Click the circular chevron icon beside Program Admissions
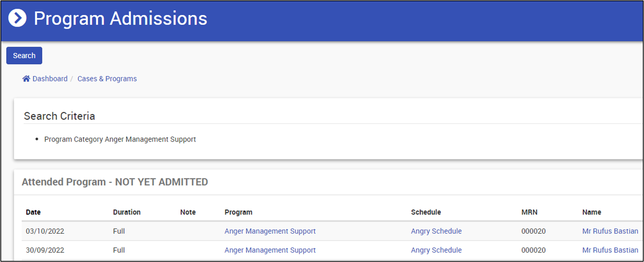The width and height of the screenshot is (644, 262). [x=17, y=18]
